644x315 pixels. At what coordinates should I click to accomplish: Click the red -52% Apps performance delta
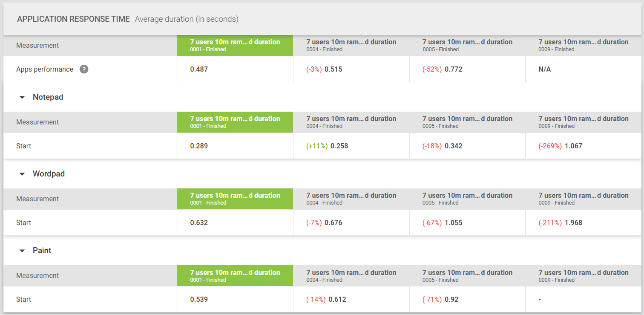(x=432, y=69)
